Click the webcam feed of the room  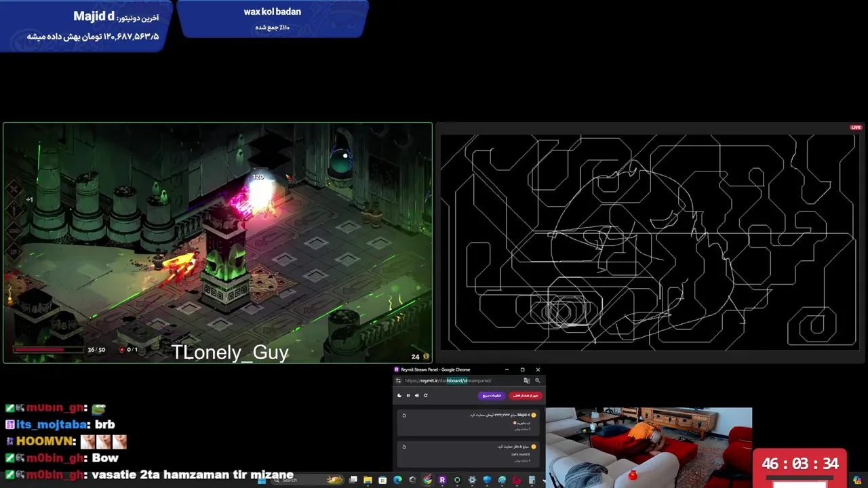648,447
